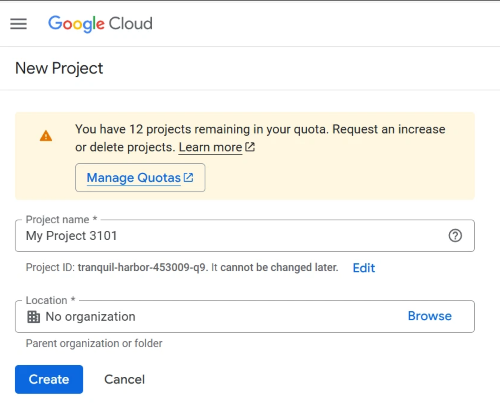The height and width of the screenshot is (407, 500).
Task: Open the Manage Quotas button
Action: [x=140, y=178]
